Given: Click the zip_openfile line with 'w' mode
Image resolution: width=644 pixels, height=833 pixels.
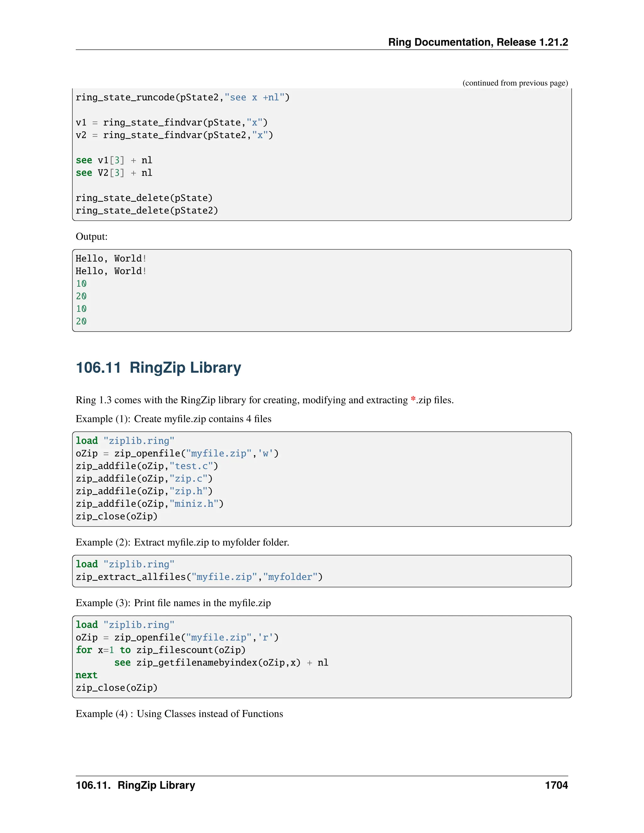Looking at the screenshot, I should [x=177, y=454].
